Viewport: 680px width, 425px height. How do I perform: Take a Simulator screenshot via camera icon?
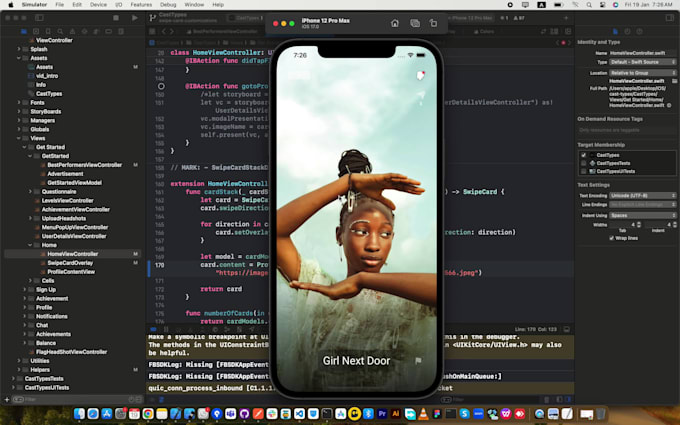tap(415, 23)
